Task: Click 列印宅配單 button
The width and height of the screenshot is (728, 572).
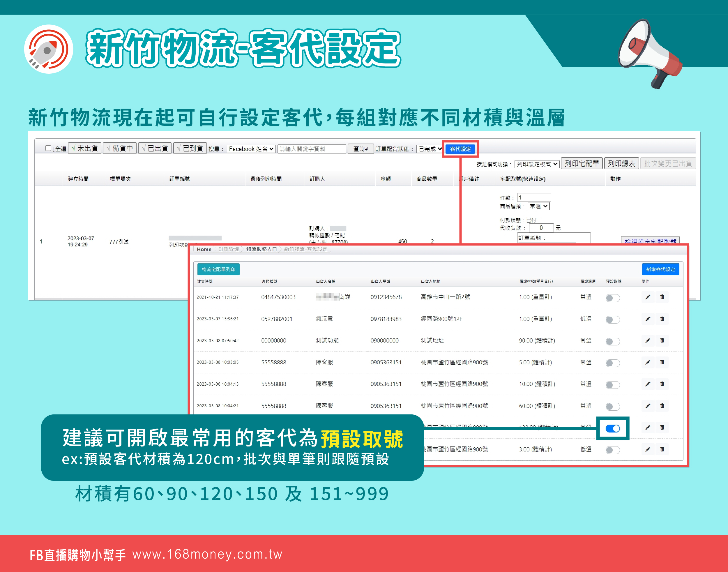Action: click(x=582, y=163)
